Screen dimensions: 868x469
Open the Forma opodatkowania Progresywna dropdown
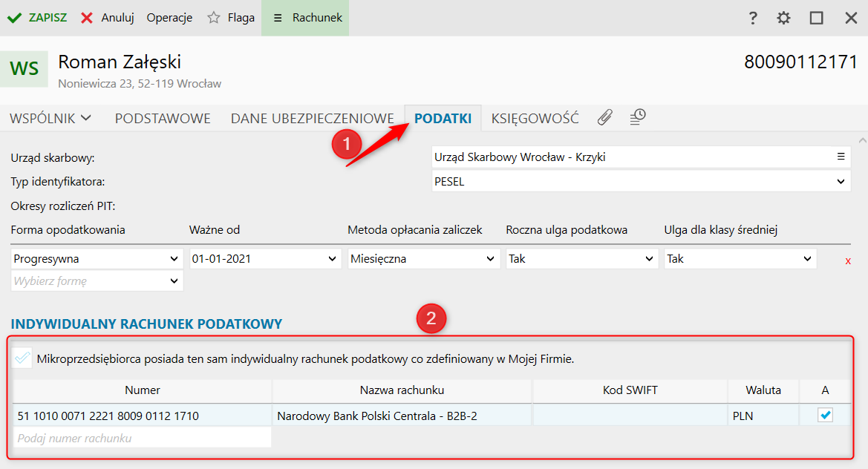97,259
